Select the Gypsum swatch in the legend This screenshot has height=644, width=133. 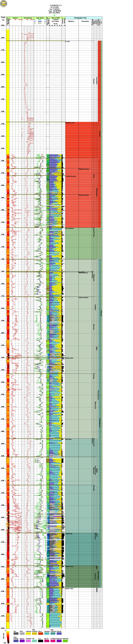(22, 641)
